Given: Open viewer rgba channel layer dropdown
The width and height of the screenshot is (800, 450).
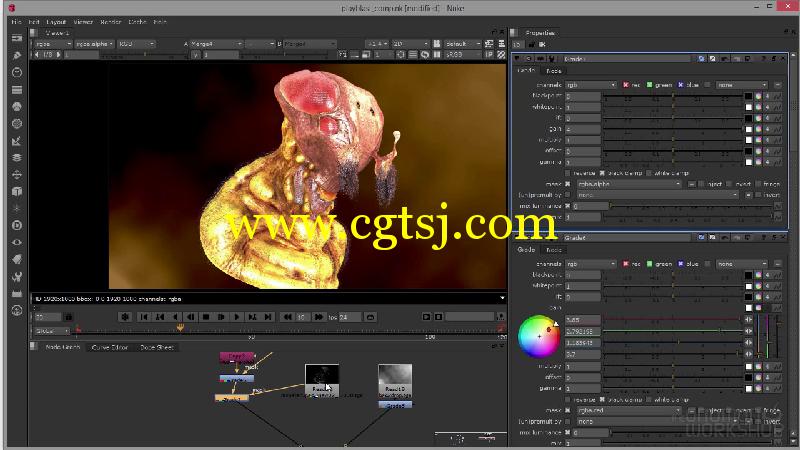Looking at the screenshot, I should click(x=54, y=44).
